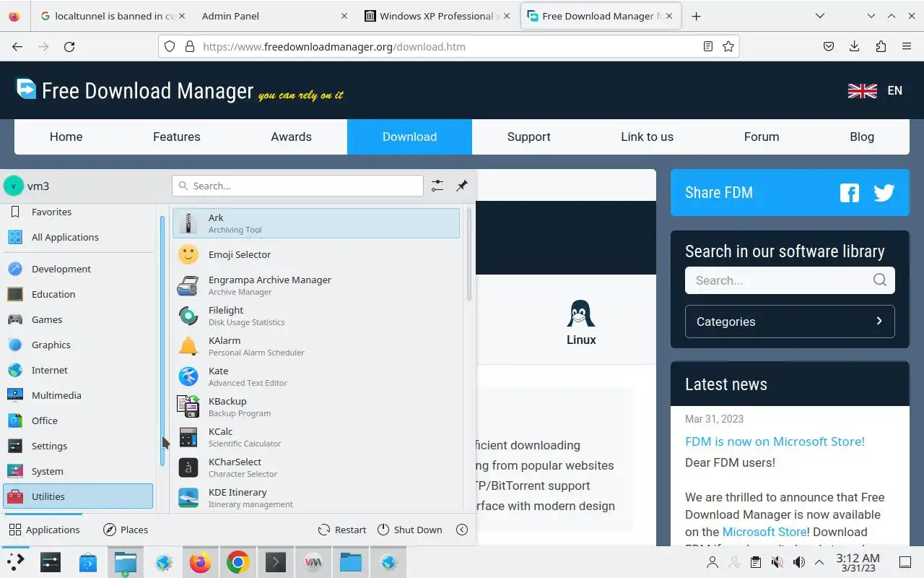Open 'FDM is now on Microsoft Store!' news link
This screenshot has width=924, height=578.
pyautogui.click(x=775, y=441)
